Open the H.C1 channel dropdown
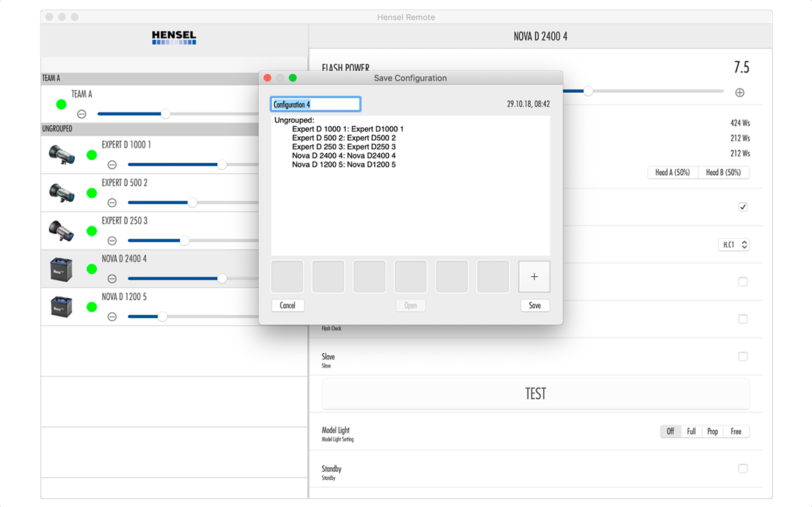 click(x=734, y=245)
